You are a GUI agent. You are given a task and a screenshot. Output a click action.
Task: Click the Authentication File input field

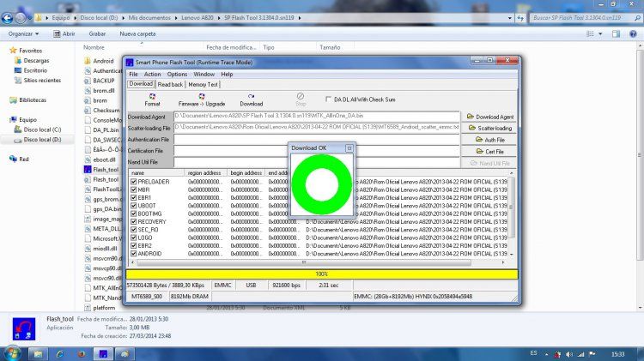[x=317, y=140]
